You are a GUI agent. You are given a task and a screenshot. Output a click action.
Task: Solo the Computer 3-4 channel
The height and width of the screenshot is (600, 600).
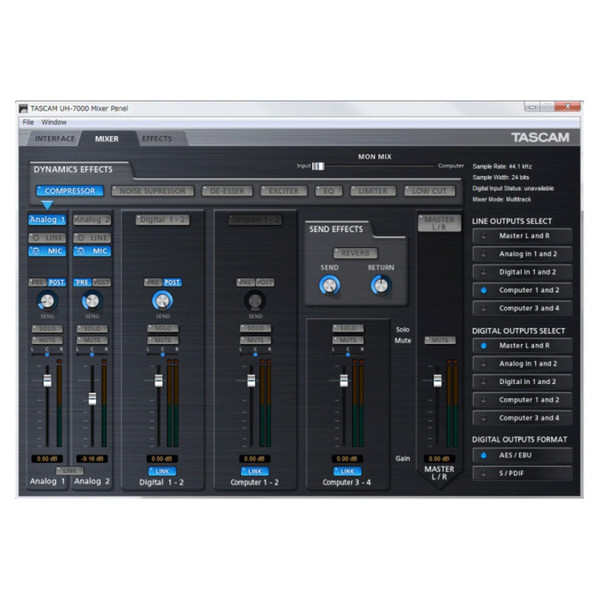[348, 328]
